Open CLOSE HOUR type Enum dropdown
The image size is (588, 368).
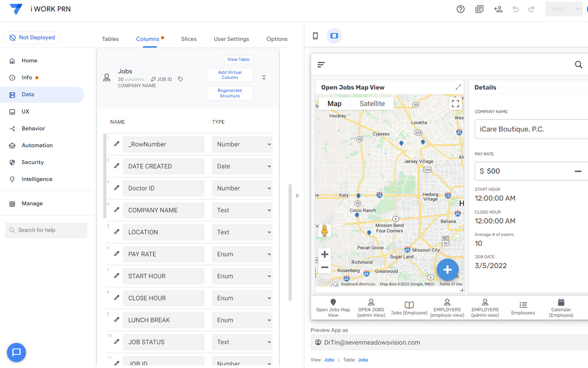(x=242, y=298)
